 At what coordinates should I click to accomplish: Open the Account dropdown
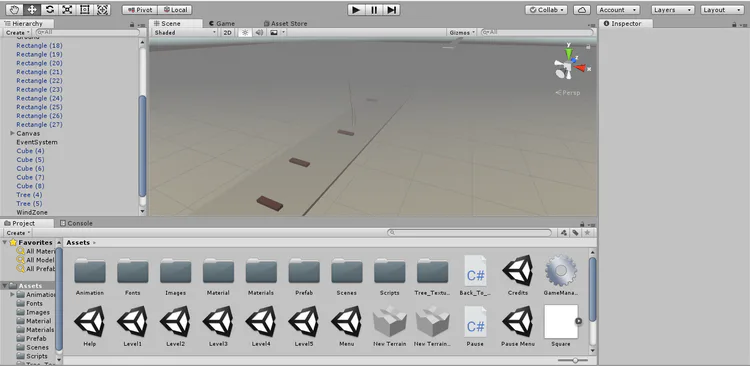pyautogui.click(x=618, y=10)
